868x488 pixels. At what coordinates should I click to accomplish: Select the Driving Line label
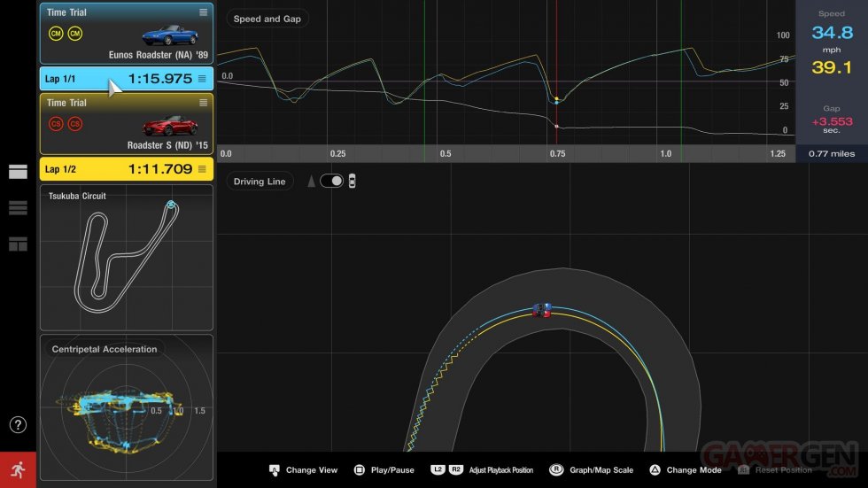click(260, 182)
